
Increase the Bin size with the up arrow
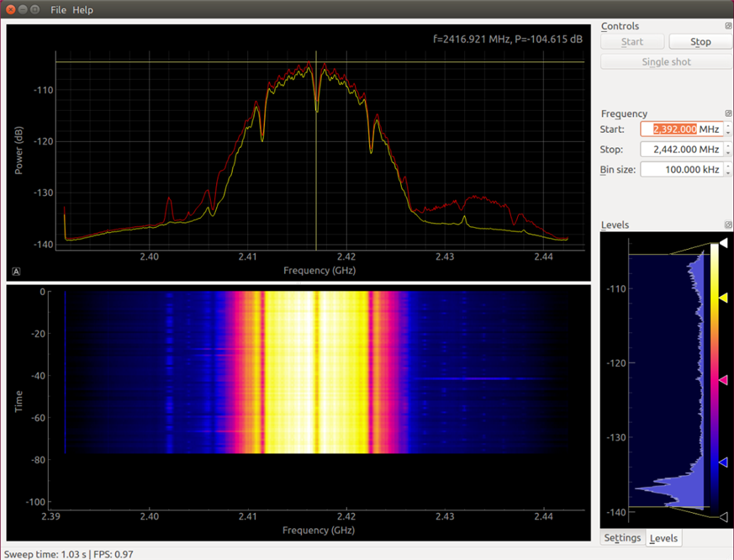(x=727, y=166)
